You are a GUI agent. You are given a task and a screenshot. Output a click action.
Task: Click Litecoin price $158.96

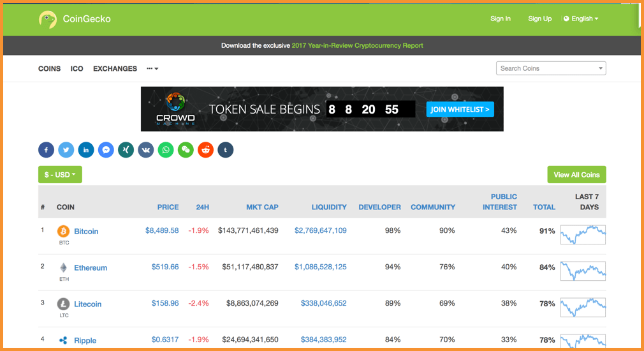[165, 303]
